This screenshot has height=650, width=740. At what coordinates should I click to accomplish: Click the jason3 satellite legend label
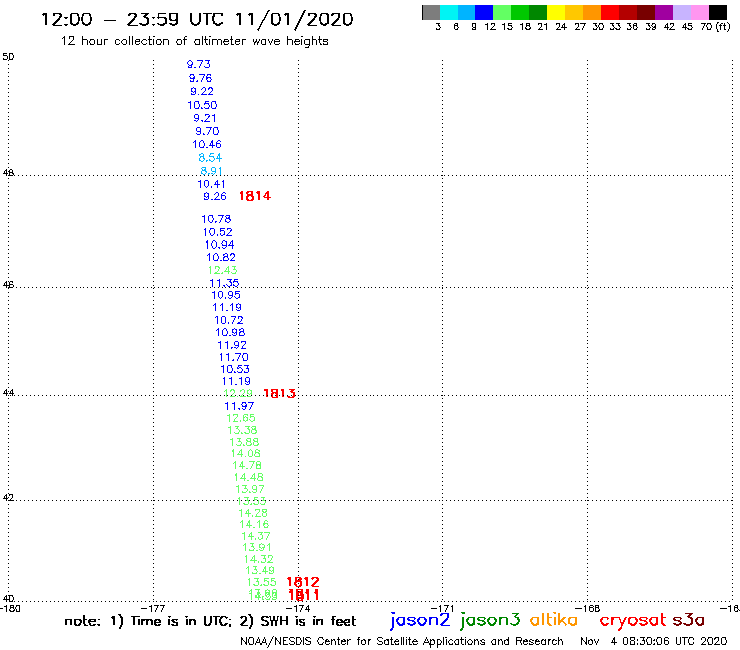pos(490,620)
